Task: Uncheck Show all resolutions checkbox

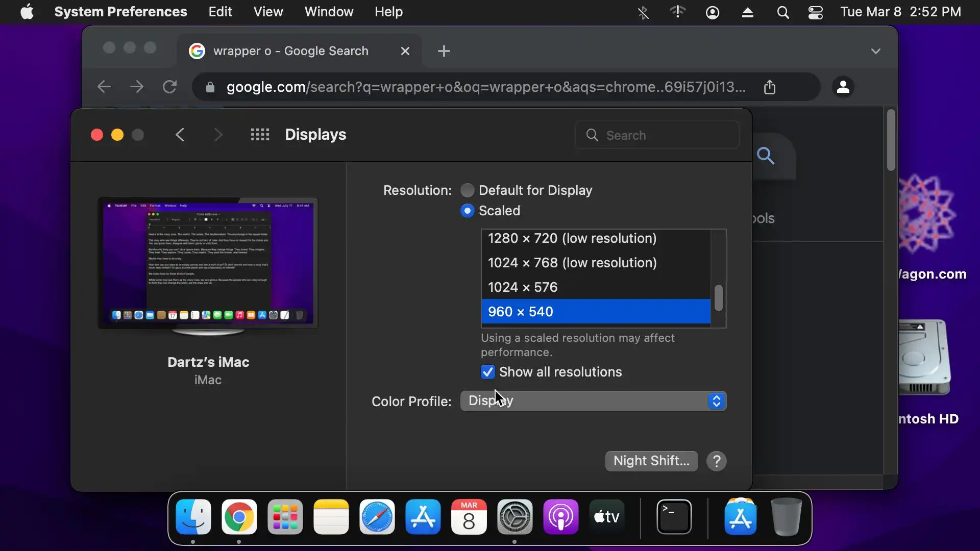Action: point(488,372)
